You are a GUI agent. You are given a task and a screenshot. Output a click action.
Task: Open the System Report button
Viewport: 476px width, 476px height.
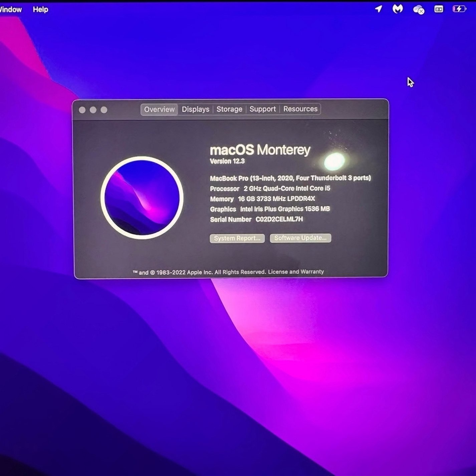[x=237, y=238]
